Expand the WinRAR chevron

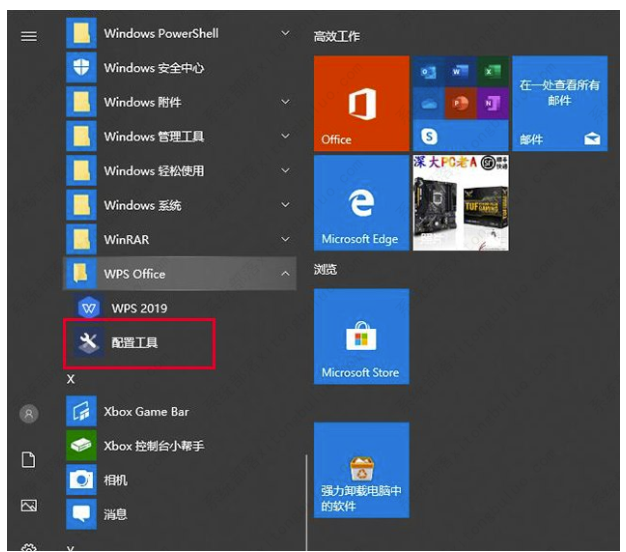coord(285,239)
